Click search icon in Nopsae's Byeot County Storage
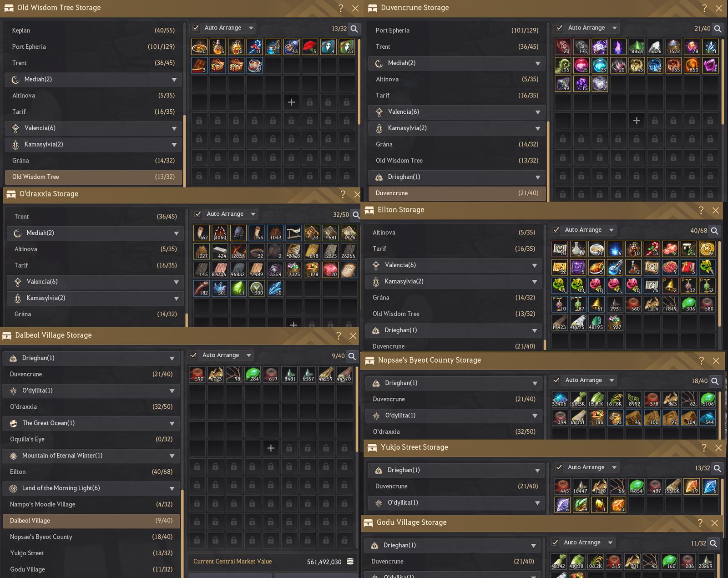 (x=715, y=381)
